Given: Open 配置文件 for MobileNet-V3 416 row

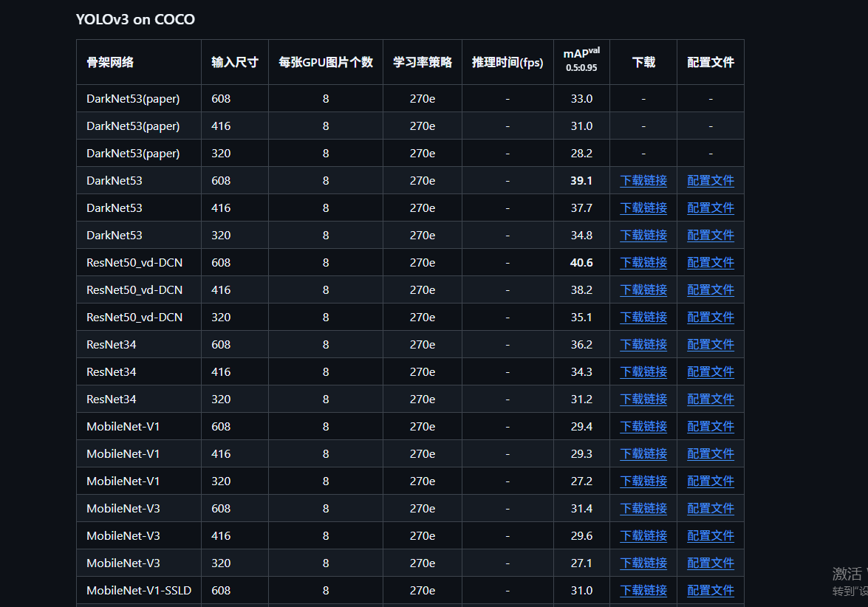Looking at the screenshot, I should point(710,535).
